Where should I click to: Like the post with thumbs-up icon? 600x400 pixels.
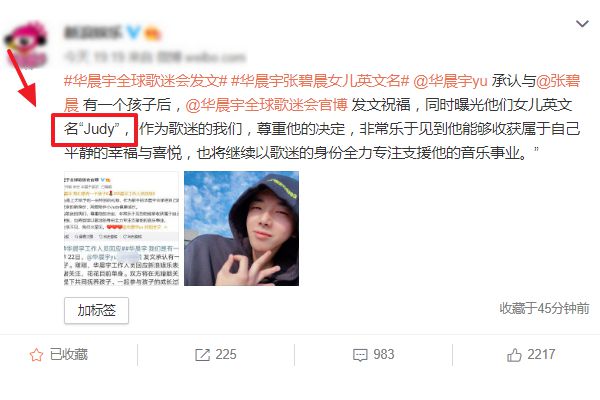tap(514, 355)
